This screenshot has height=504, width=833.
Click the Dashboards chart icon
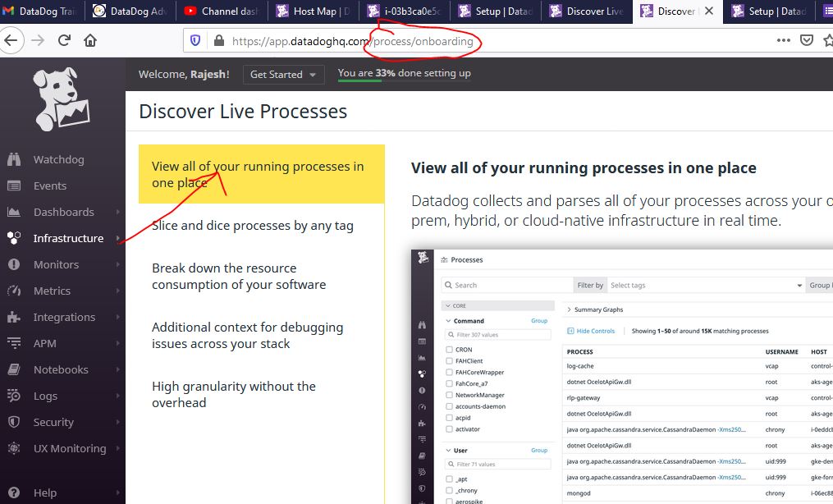click(x=14, y=212)
